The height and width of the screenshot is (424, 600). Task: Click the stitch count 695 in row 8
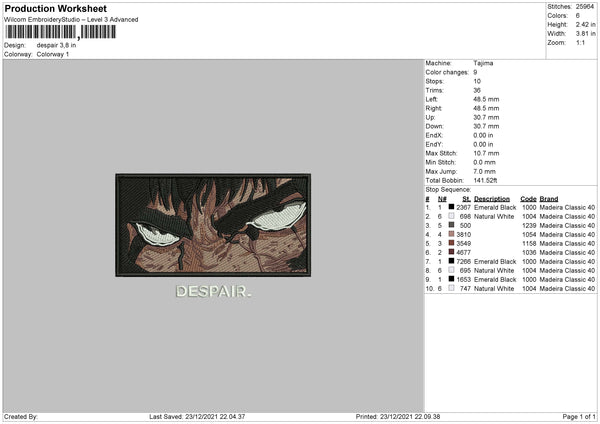(465, 271)
